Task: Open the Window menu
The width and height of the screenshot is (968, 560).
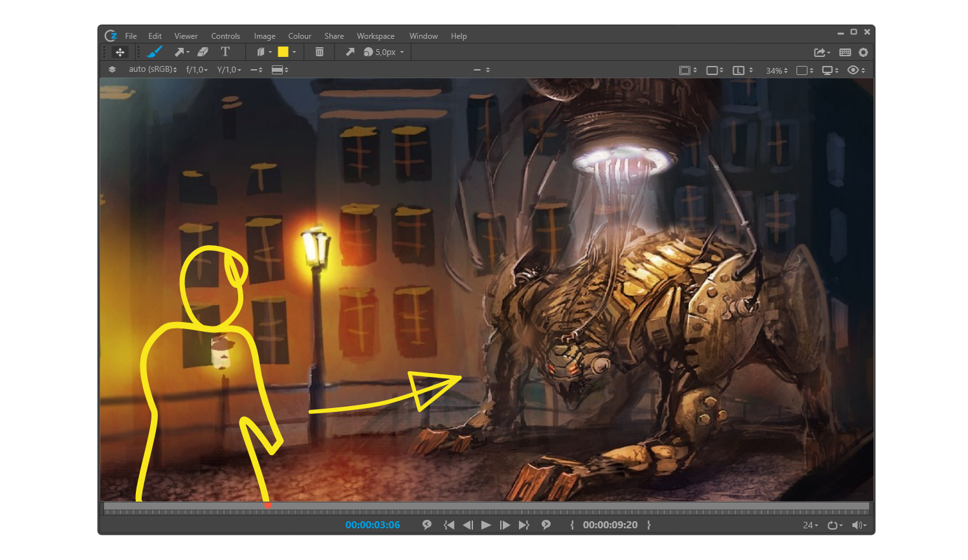Action: [423, 36]
